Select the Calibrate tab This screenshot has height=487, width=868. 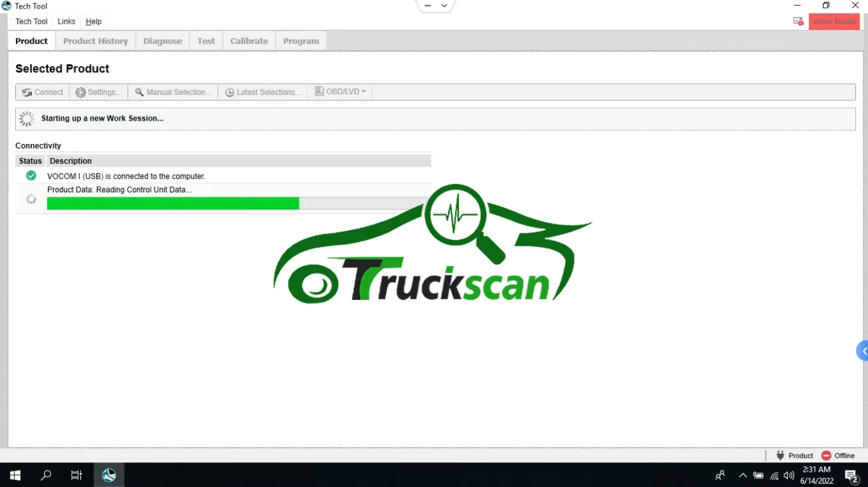[x=249, y=41]
